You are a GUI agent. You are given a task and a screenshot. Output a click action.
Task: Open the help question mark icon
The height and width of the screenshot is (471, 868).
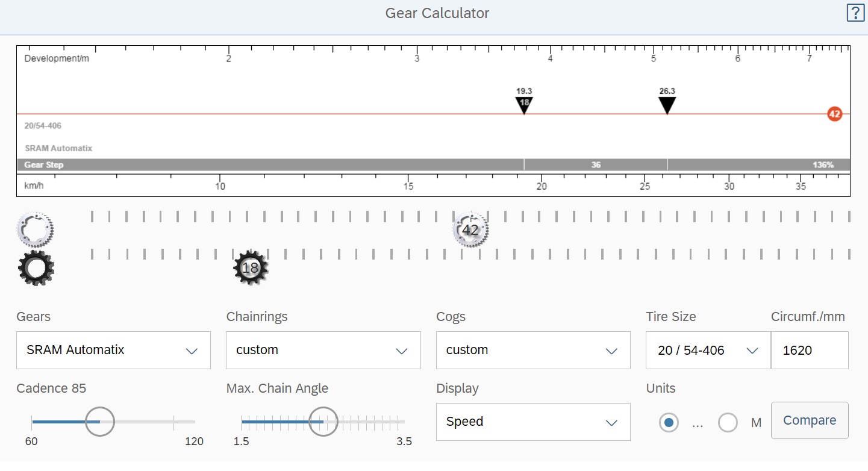pyautogui.click(x=855, y=13)
